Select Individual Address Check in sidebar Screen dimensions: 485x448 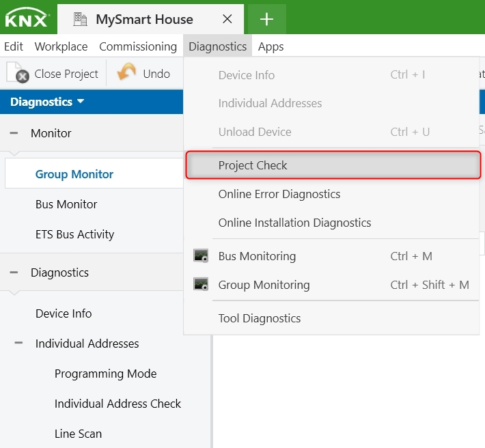tap(117, 404)
